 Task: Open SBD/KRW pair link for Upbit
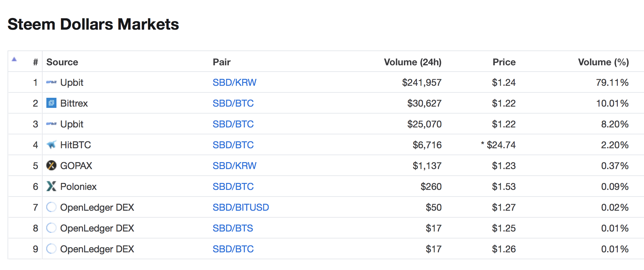234,82
